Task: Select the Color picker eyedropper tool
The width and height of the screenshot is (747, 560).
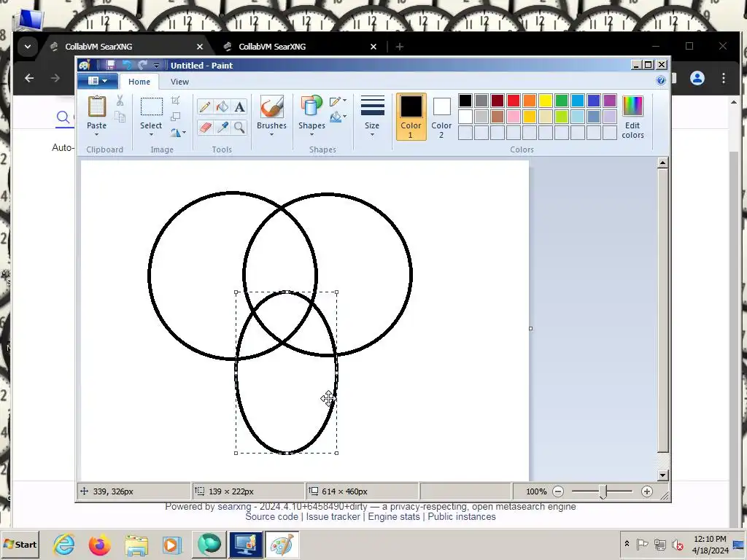Action: coord(222,127)
